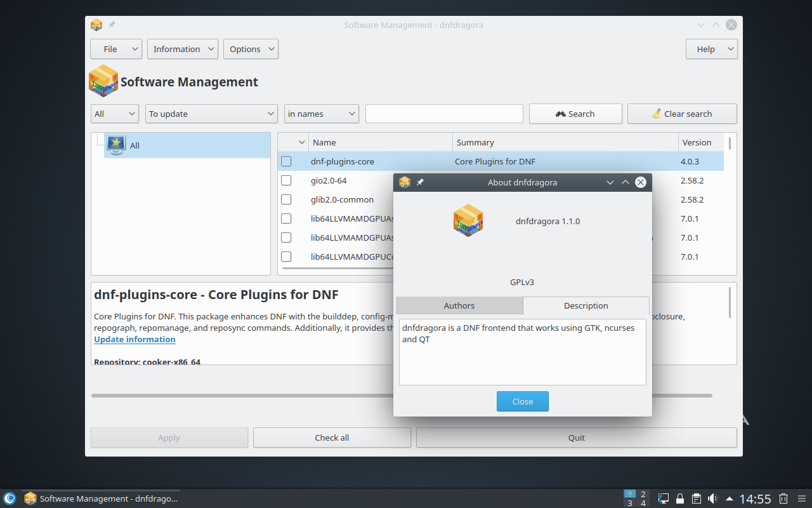Tick checkbox for gio2.0-64
The width and height of the screenshot is (812, 508).
[286, 180]
